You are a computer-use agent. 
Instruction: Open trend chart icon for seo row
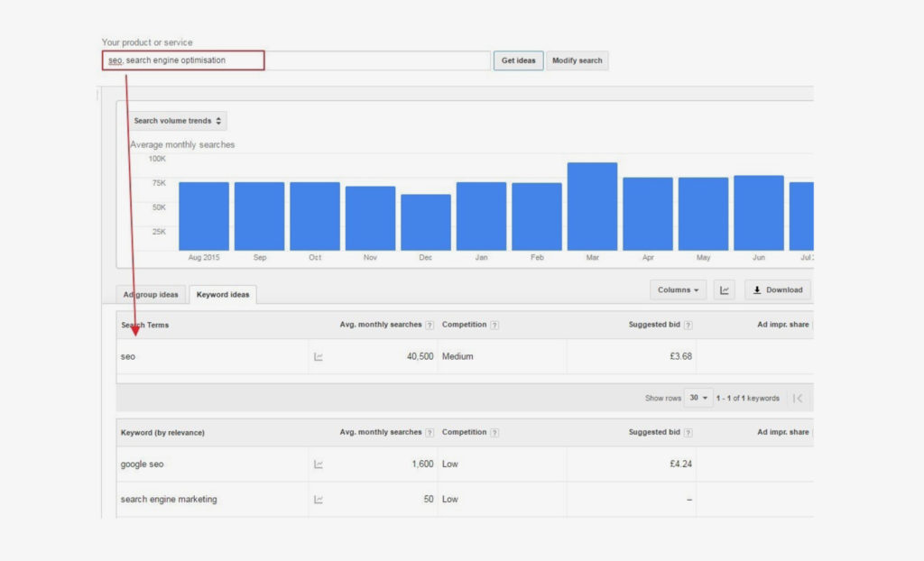coord(319,356)
